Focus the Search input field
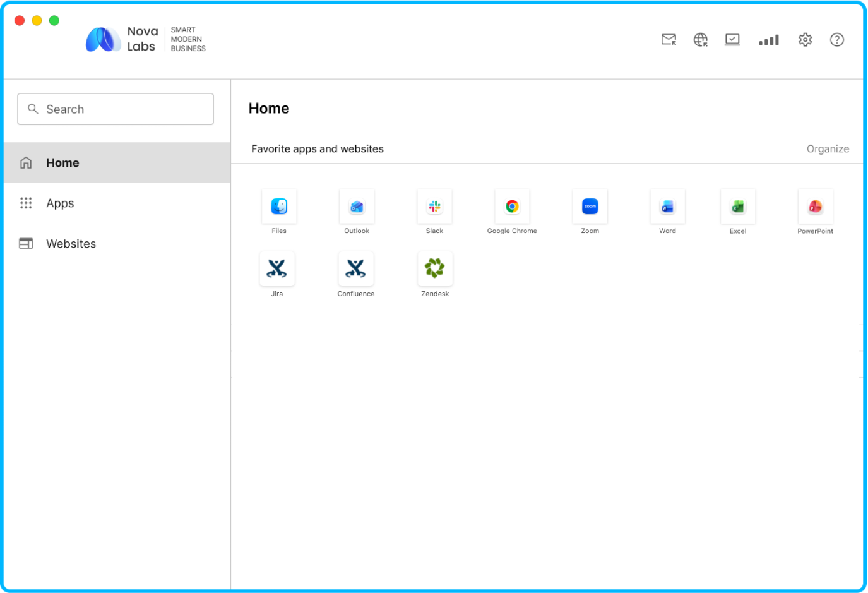 [x=116, y=109]
